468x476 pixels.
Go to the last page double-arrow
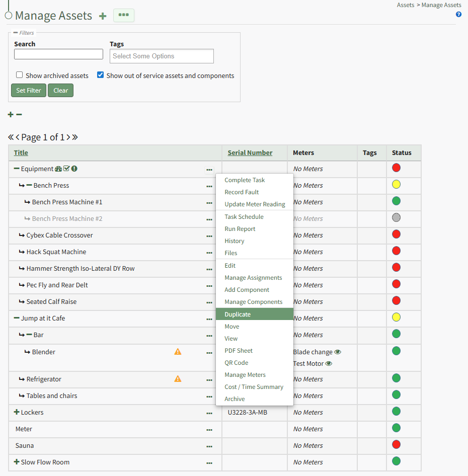click(75, 137)
